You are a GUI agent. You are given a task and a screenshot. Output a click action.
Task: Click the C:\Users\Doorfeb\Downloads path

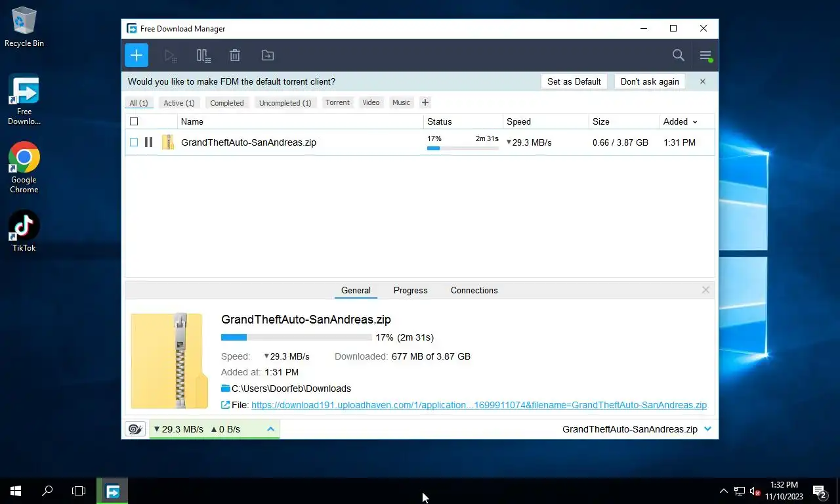(x=291, y=388)
